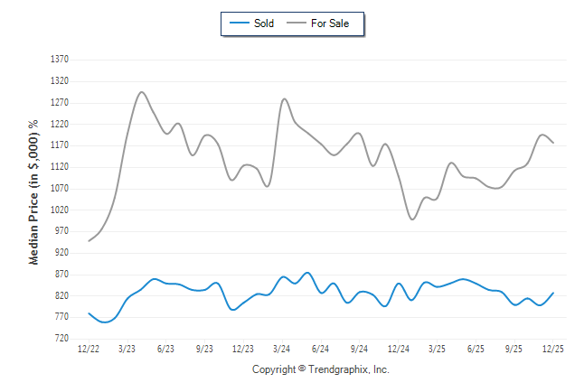This screenshot has height=392, width=584.
Task: Click the gray For Sale legend line swatch
Action: tap(295, 23)
